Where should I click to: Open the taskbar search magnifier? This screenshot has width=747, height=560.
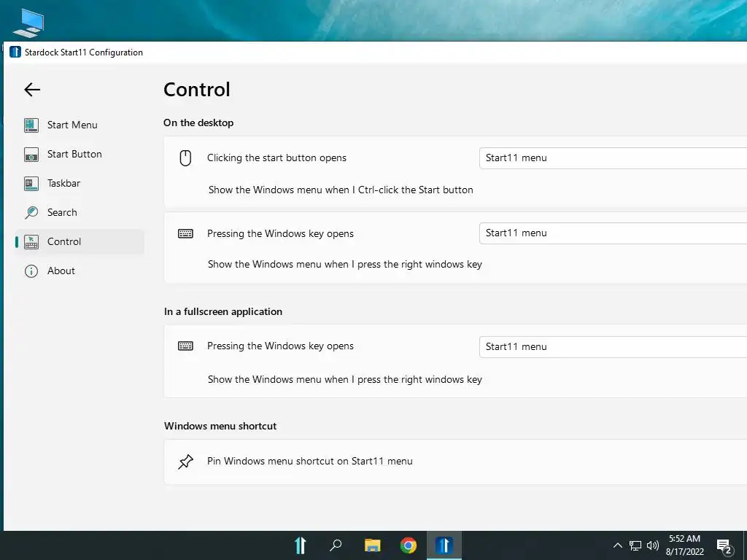pos(336,545)
